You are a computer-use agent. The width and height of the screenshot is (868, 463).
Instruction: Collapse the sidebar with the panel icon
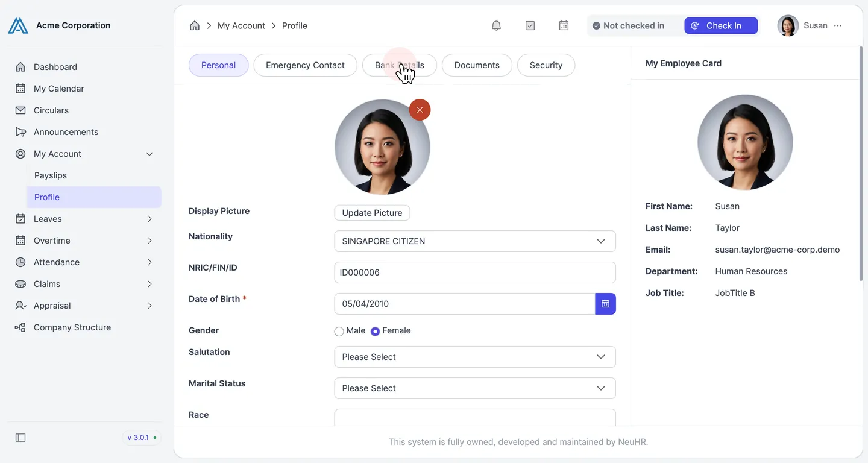(20, 438)
